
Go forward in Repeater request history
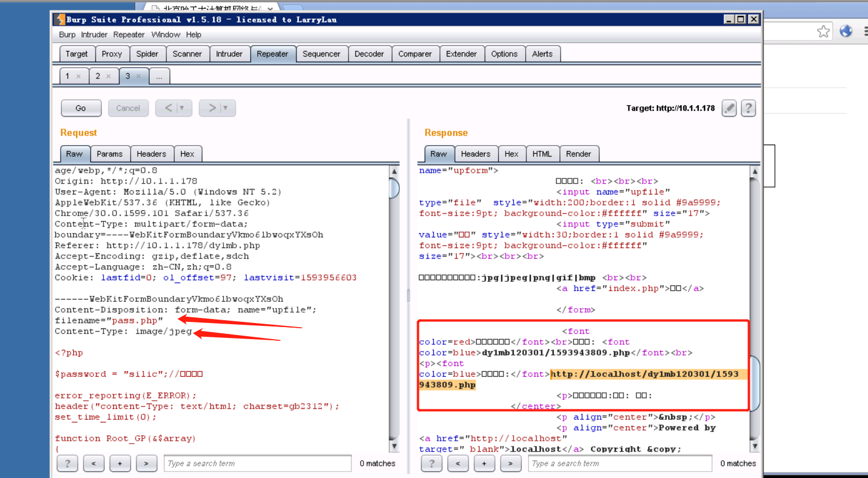coord(212,108)
